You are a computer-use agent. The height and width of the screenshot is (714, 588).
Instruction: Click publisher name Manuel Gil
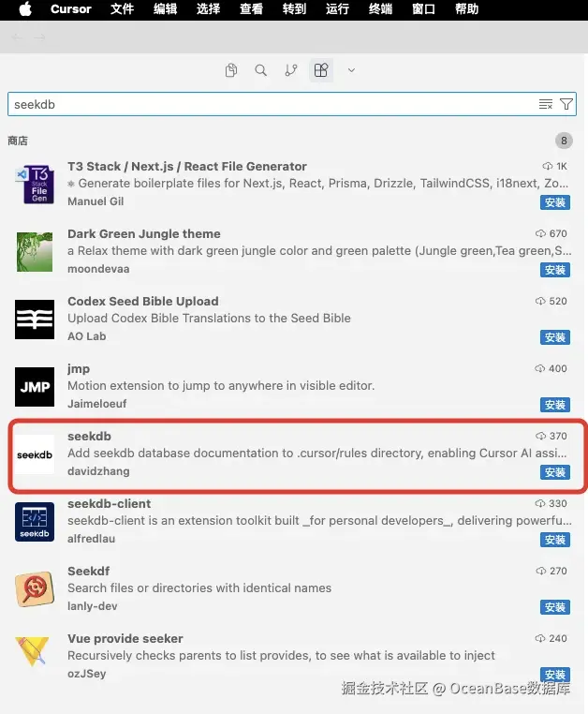click(96, 201)
